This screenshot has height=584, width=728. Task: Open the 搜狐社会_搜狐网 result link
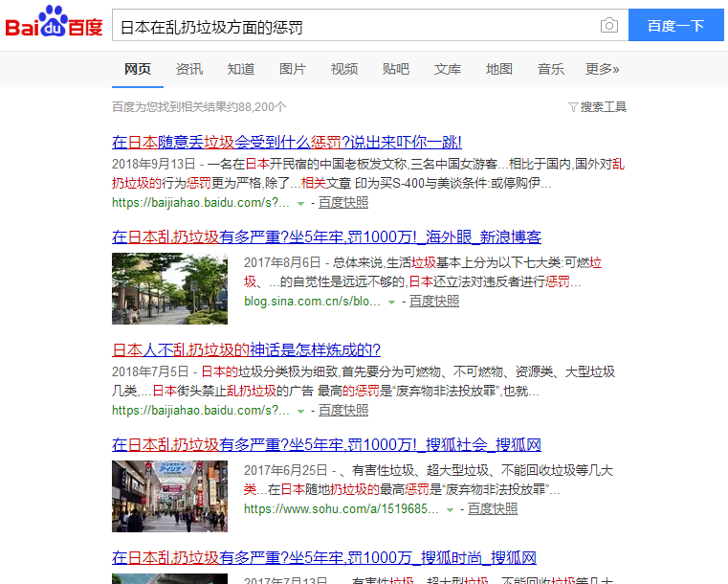pyautogui.click(x=326, y=444)
